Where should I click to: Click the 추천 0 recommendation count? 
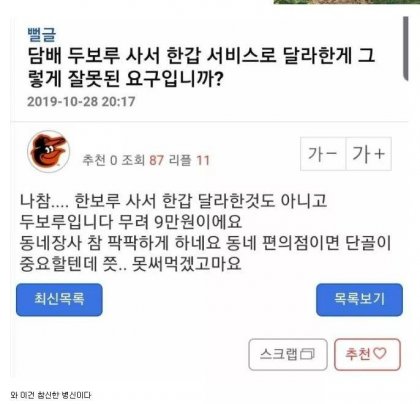pyautogui.click(x=100, y=160)
